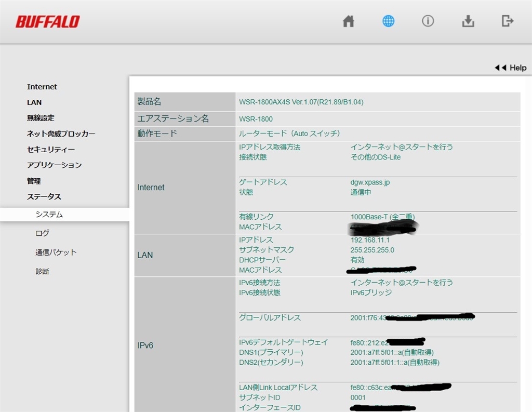Collapse the ステータス menu section
The width and height of the screenshot is (532, 412).
point(44,196)
